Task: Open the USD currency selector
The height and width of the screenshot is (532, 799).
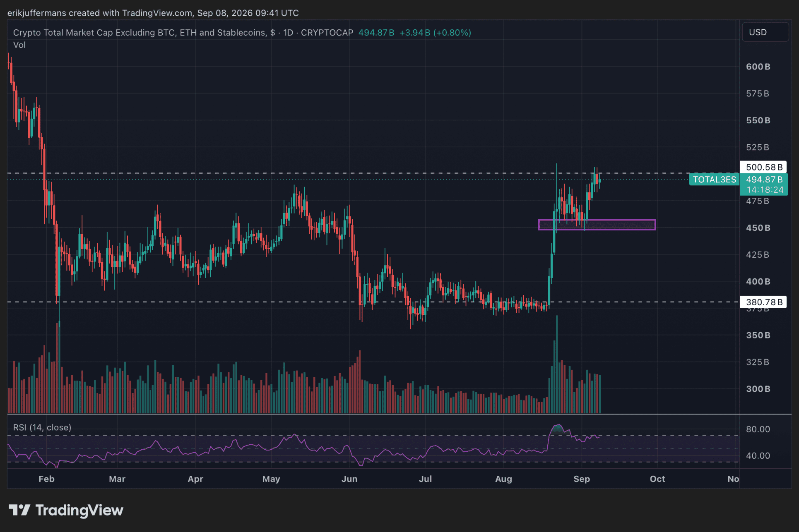Action: click(x=765, y=32)
